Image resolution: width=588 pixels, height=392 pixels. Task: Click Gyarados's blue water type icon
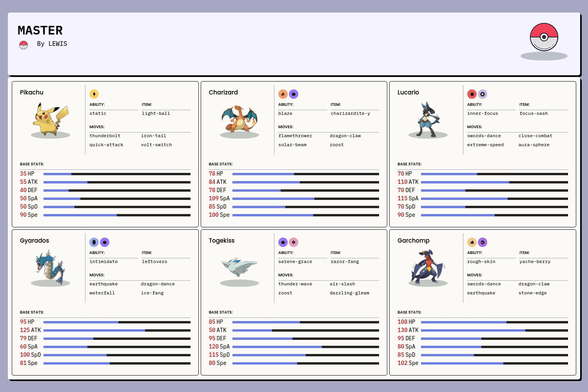point(94,242)
